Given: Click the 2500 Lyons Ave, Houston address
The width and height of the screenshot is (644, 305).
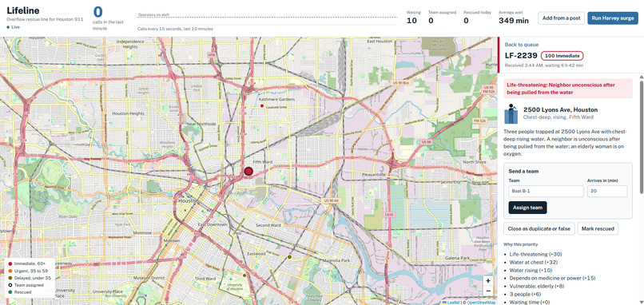Looking at the screenshot, I should [560, 109].
